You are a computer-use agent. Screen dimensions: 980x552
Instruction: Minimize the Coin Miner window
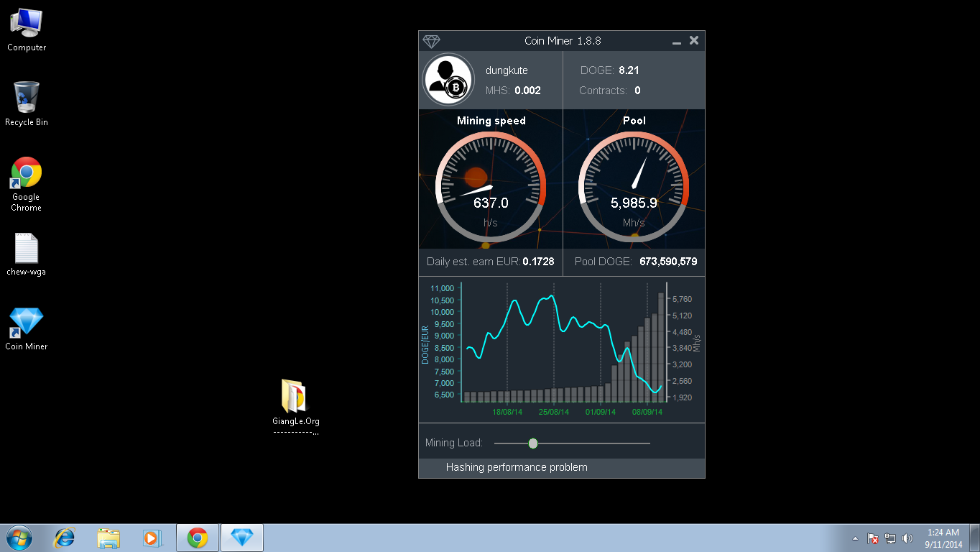tap(676, 42)
